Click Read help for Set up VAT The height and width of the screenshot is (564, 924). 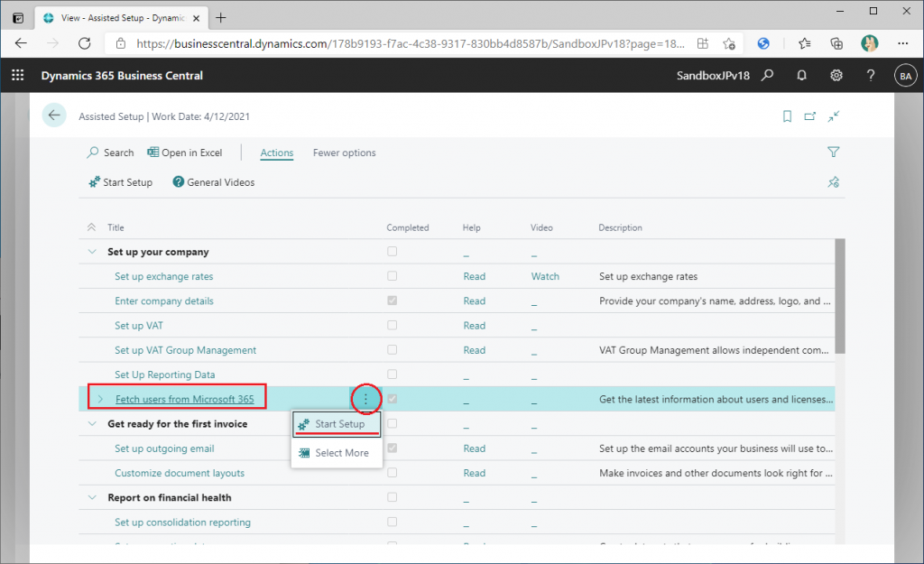click(475, 326)
